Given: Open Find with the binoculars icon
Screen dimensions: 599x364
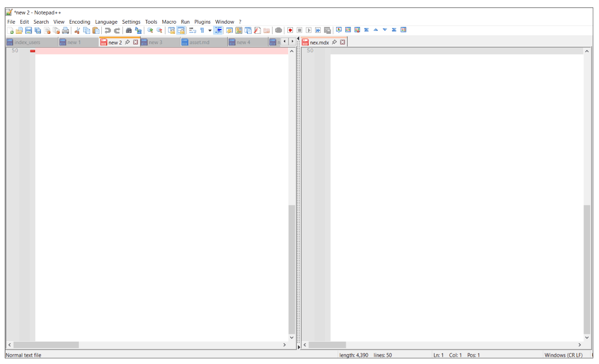Looking at the screenshot, I should pos(129,30).
